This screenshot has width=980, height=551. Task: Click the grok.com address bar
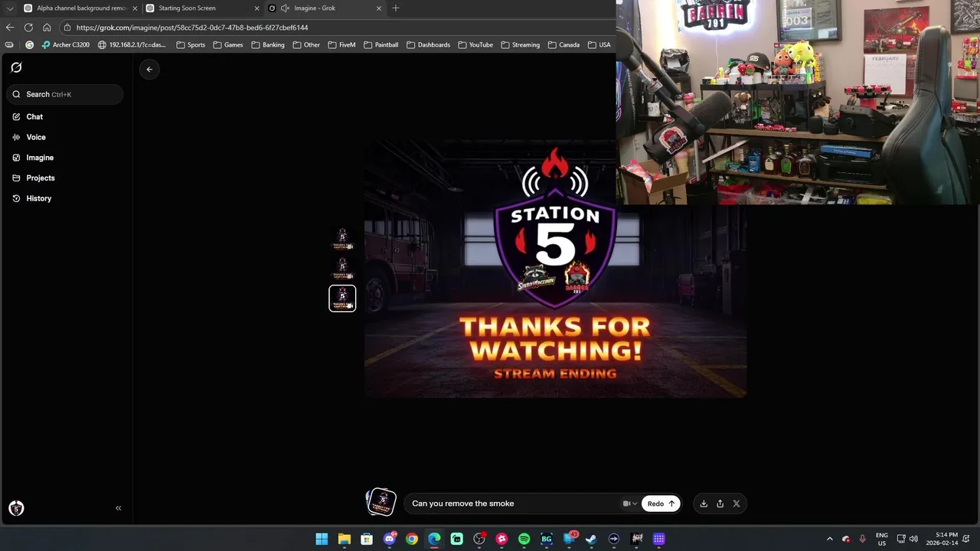pyautogui.click(x=335, y=28)
